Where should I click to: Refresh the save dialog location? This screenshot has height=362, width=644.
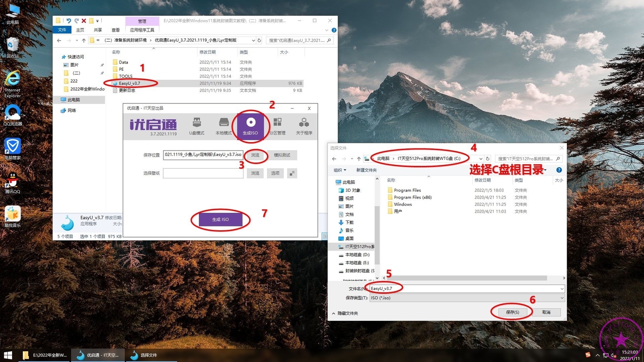pos(488,159)
